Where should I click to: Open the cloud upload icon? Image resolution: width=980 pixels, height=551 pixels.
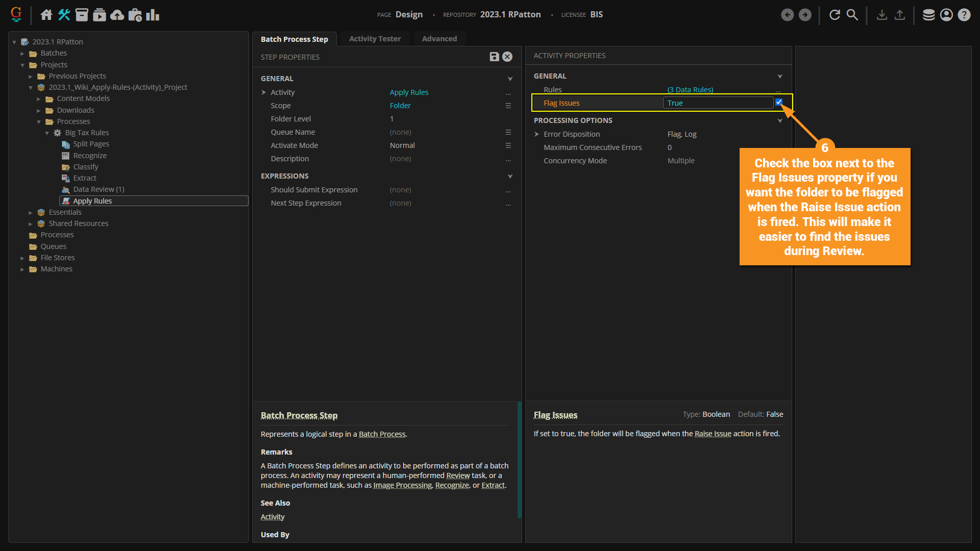click(x=117, y=15)
